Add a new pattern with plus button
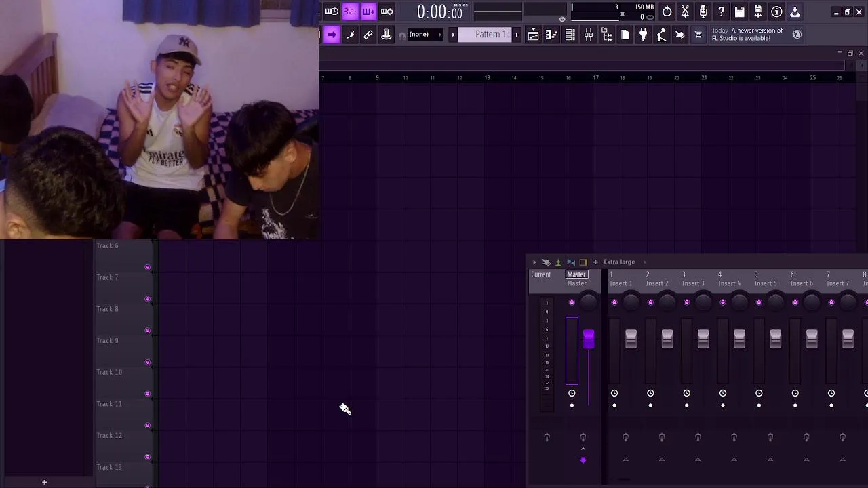This screenshot has width=868, height=488. (x=516, y=35)
